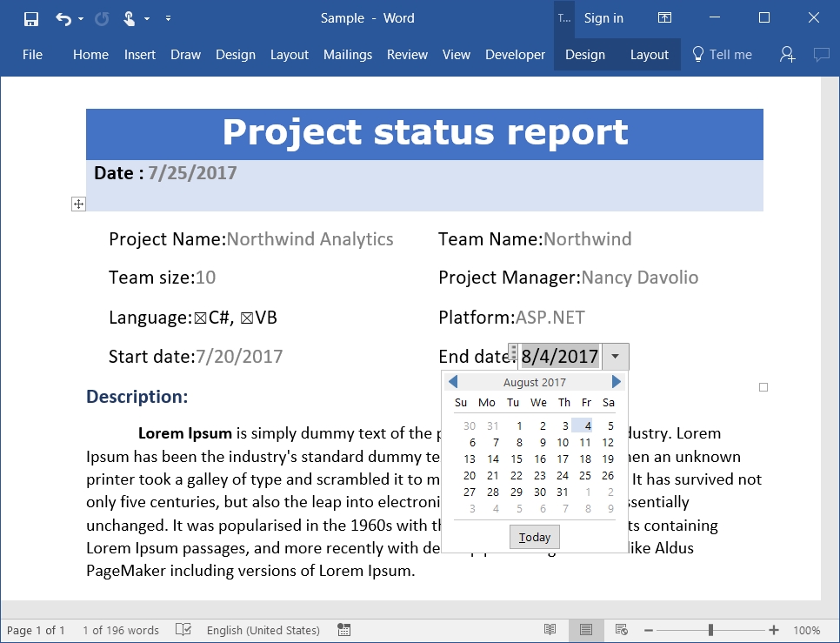Go to previous month in calendar
The width and height of the screenshot is (840, 643).
453,382
